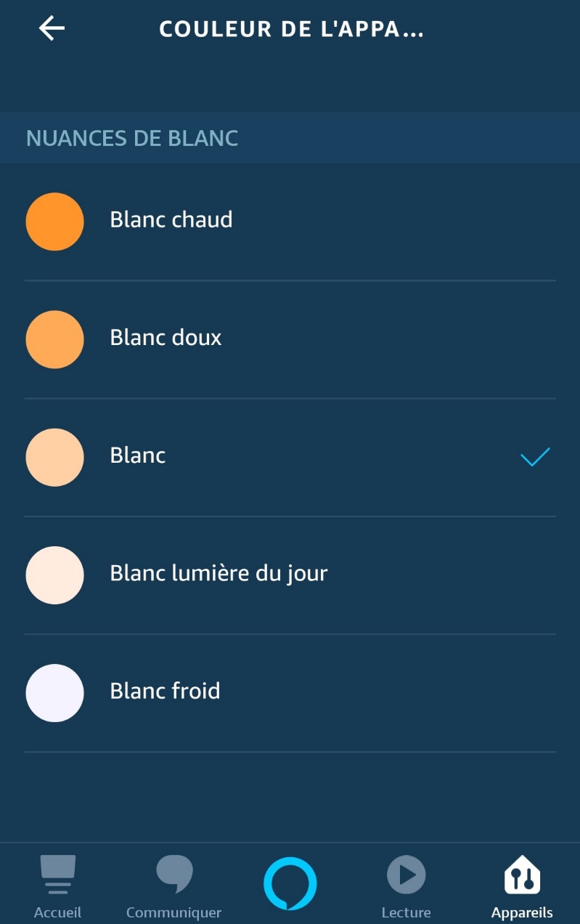
Task: Click the NUANCES DE BLANC header
Action: click(132, 138)
